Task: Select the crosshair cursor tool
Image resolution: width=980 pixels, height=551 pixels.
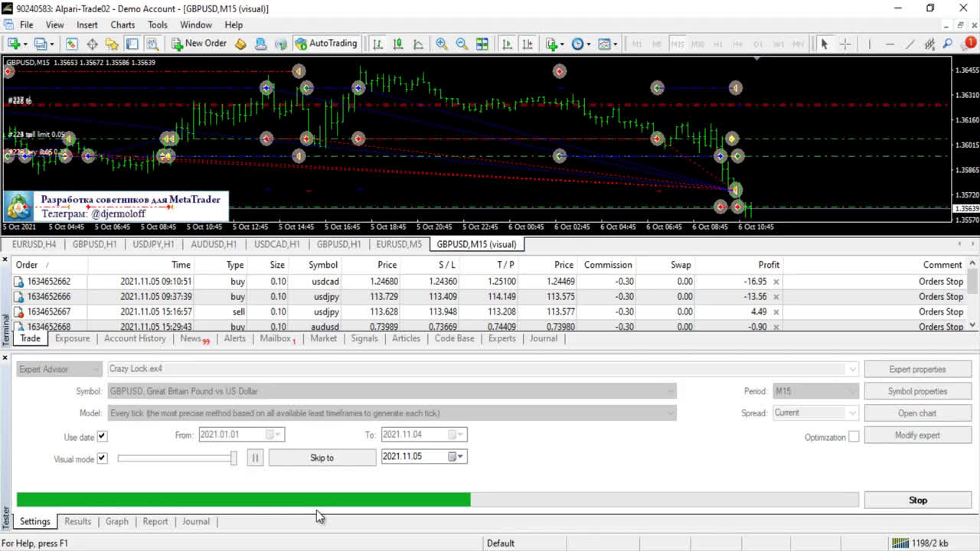Action: 845,44
